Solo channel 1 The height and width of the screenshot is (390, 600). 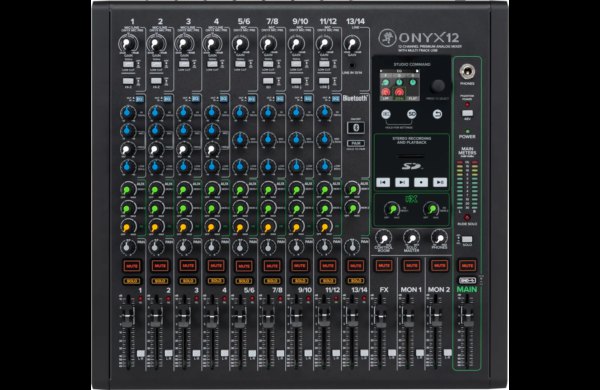click(131, 281)
